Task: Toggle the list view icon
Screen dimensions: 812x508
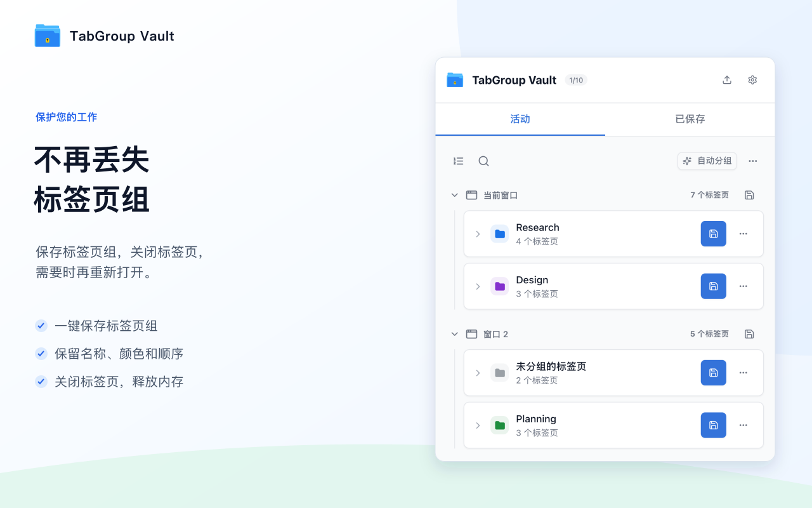Action: click(x=459, y=161)
